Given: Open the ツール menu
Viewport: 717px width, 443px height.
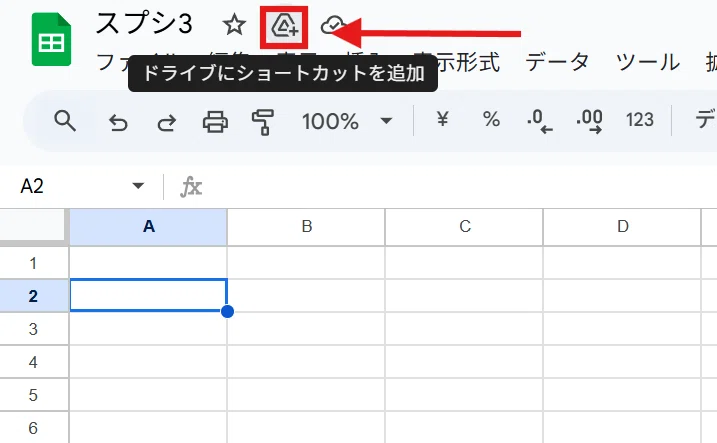Looking at the screenshot, I should (647, 62).
